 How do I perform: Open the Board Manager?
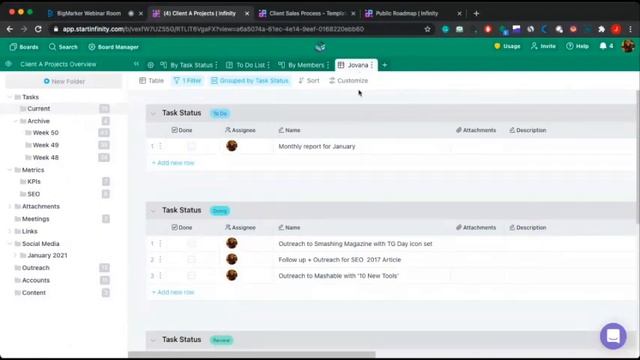point(113,47)
